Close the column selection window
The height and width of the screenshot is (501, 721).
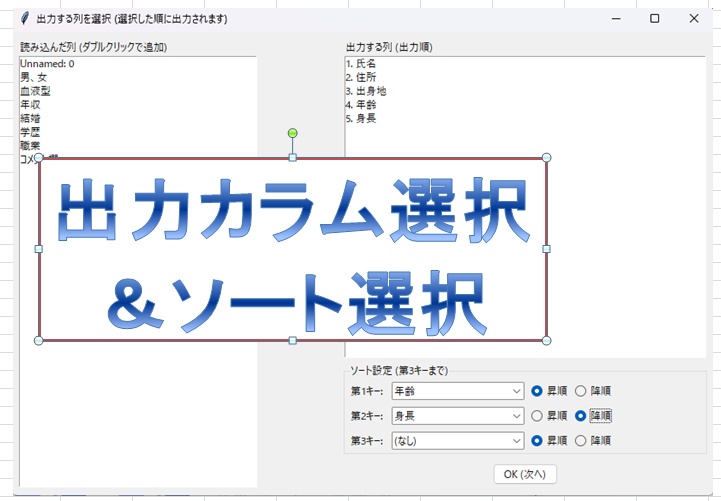[x=694, y=19]
